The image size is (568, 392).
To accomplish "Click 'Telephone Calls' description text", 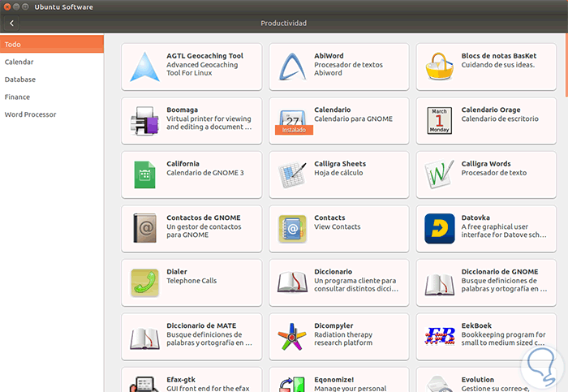I will 191,281.
